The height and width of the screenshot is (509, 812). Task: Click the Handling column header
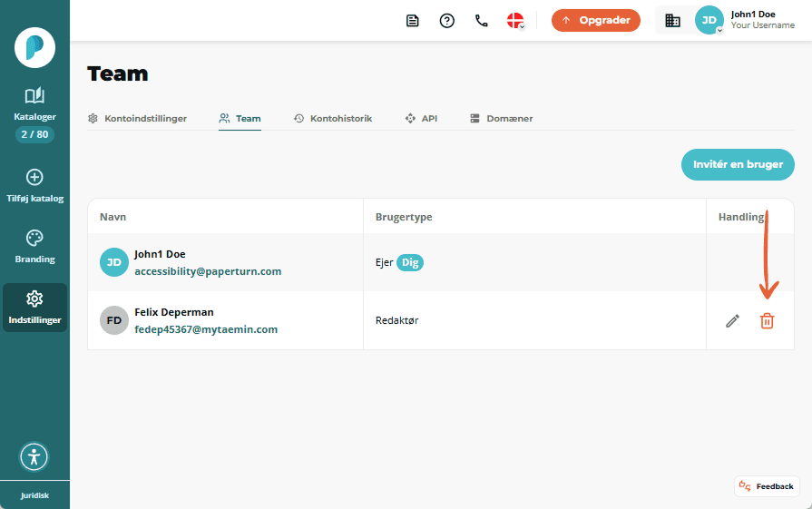coord(741,217)
